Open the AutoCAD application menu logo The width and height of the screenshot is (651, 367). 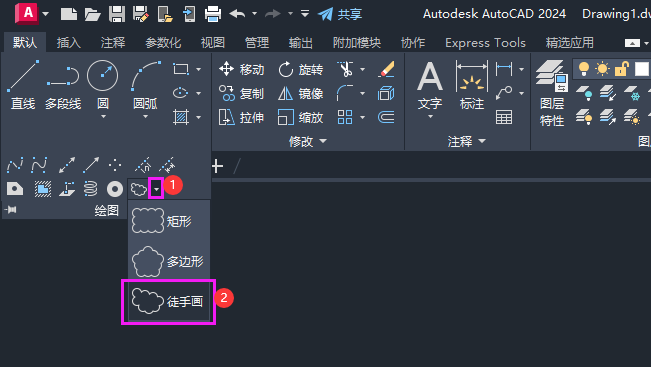(x=27, y=13)
